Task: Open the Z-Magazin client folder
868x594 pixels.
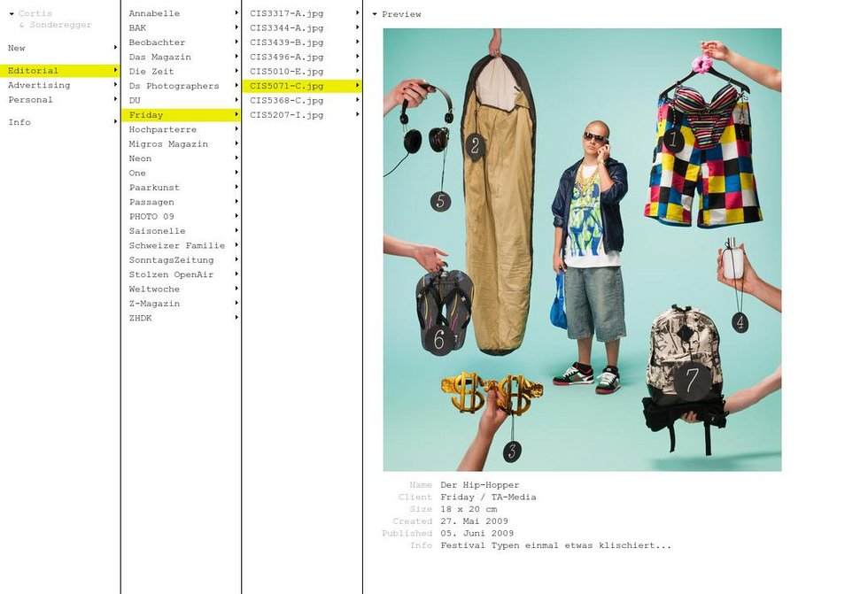Action: tap(154, 304)
